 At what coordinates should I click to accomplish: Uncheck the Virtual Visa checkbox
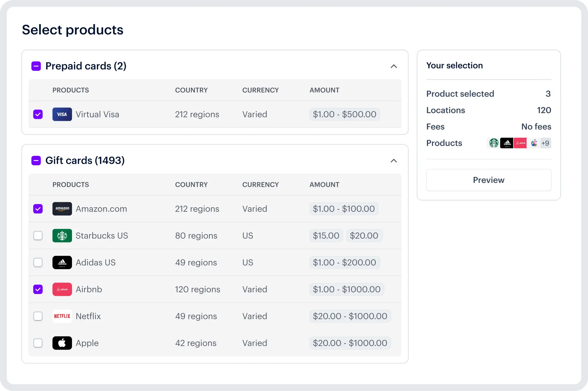pos(38,114)
